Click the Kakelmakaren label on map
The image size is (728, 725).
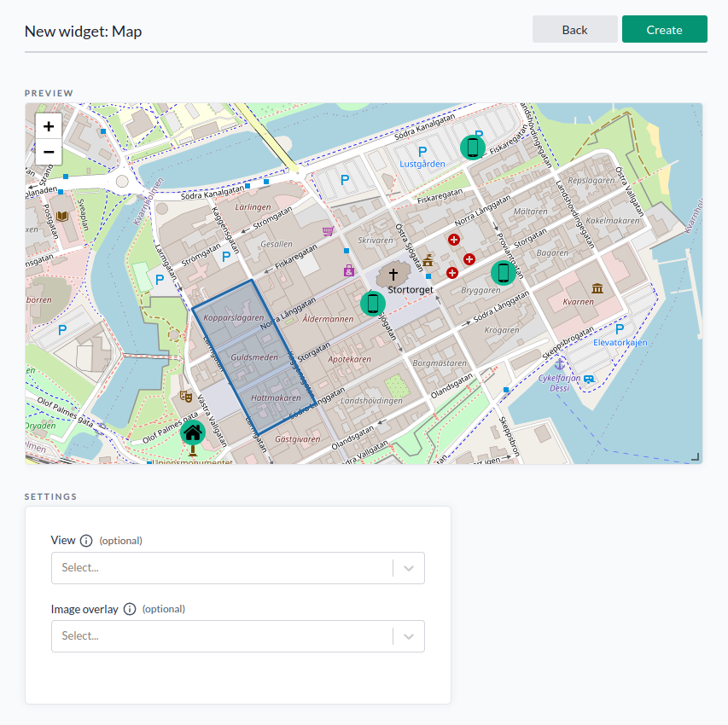613,220
